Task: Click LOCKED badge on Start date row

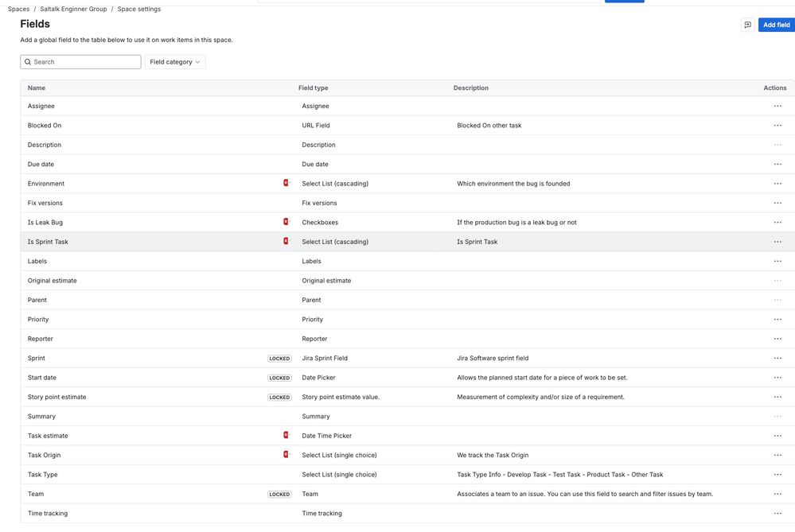Action: coord(279,378)
